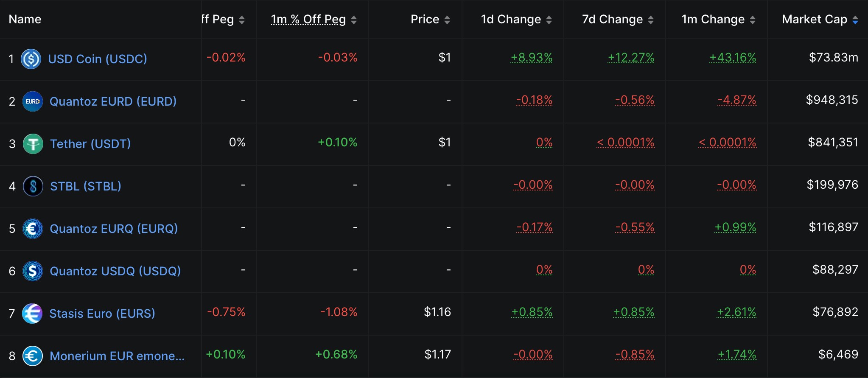Open the USD Coin (USDC) link

(x=98, y=59)
